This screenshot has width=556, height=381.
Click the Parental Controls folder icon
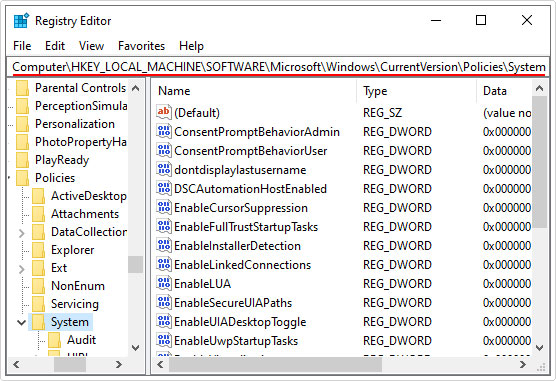tap(22, 88)
